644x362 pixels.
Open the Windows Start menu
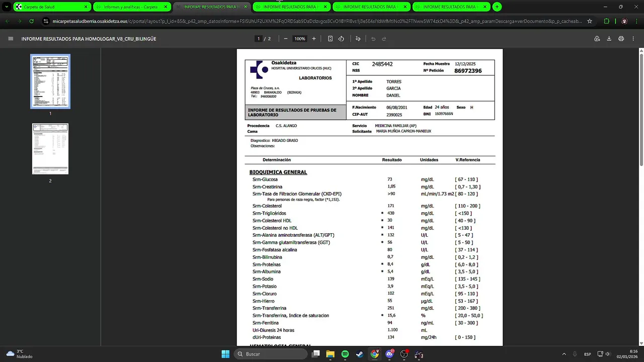coord(225,354)
